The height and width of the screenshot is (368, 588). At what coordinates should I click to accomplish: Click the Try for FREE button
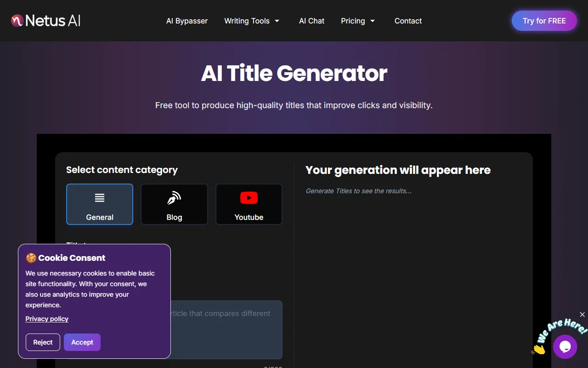tap(544, 21)
